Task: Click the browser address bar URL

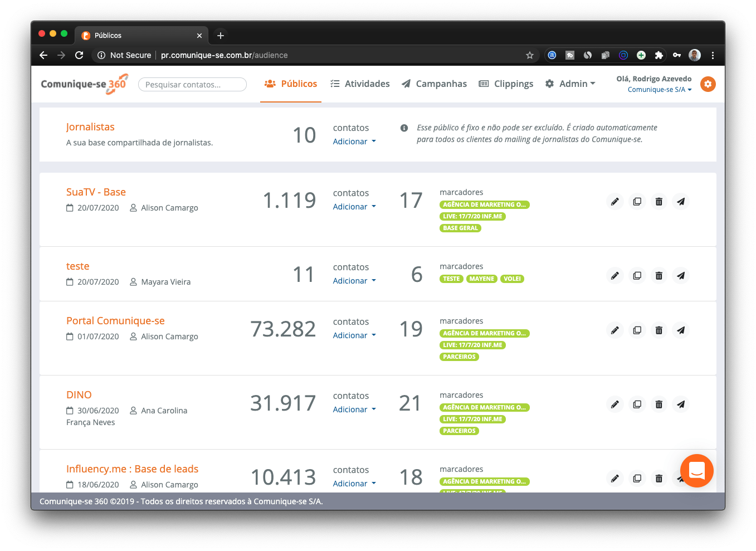Action: [225, 55]
